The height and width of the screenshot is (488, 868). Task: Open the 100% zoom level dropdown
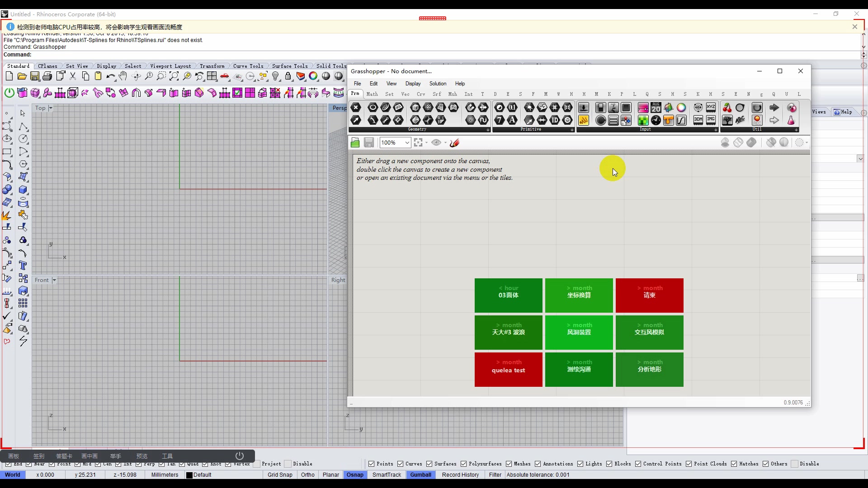[x=407, y=143]
